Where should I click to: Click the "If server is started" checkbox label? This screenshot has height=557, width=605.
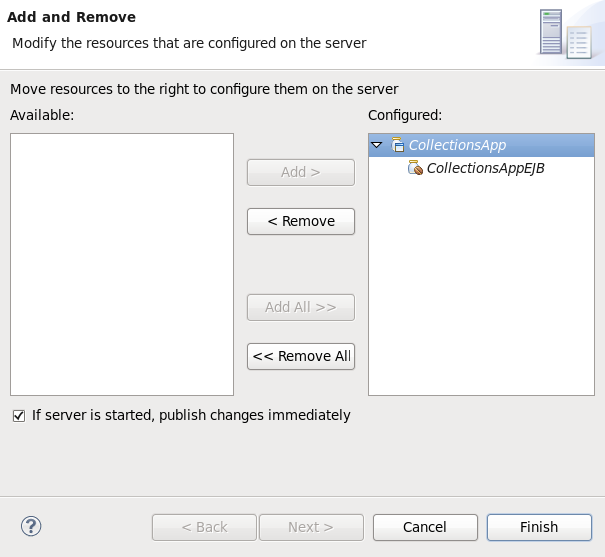click(191, 415)
